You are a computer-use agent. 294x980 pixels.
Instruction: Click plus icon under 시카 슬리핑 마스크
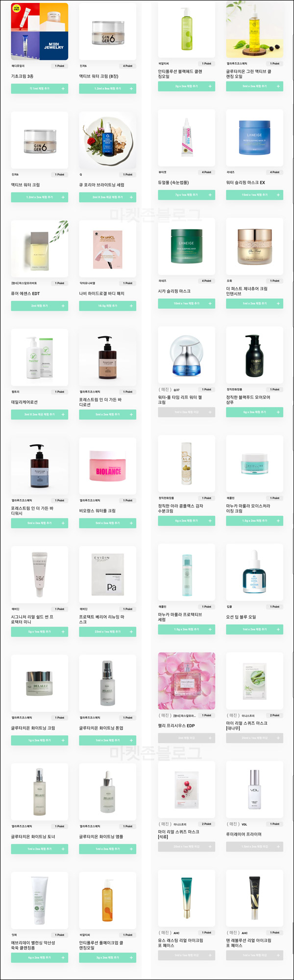tap(210, 304)
